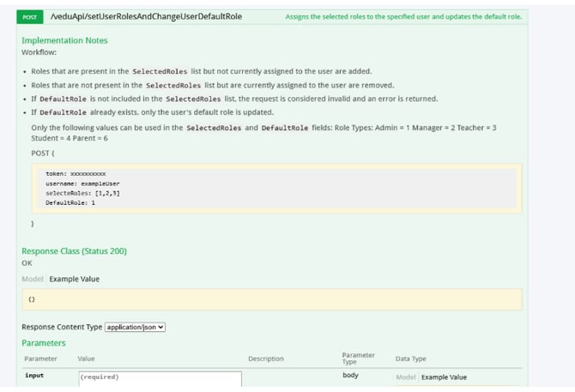Click the Response Class (Status 200) heading
575x392 pixels.
click(74, 251)
